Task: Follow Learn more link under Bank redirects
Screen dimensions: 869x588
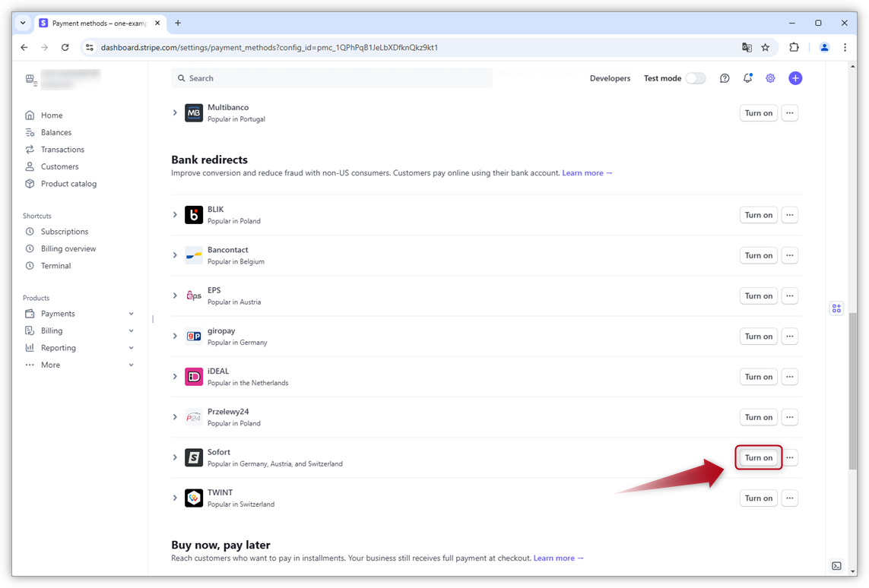Action: point(587,173)
